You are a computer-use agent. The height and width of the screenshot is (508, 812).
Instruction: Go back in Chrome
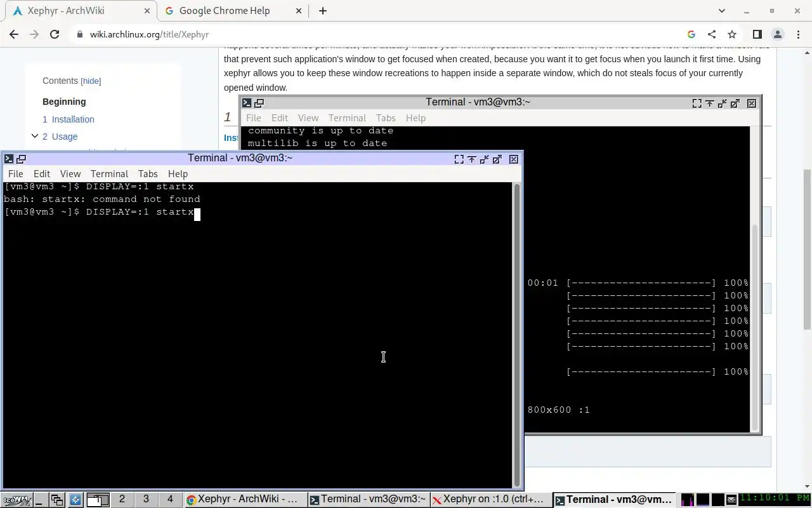14,34
